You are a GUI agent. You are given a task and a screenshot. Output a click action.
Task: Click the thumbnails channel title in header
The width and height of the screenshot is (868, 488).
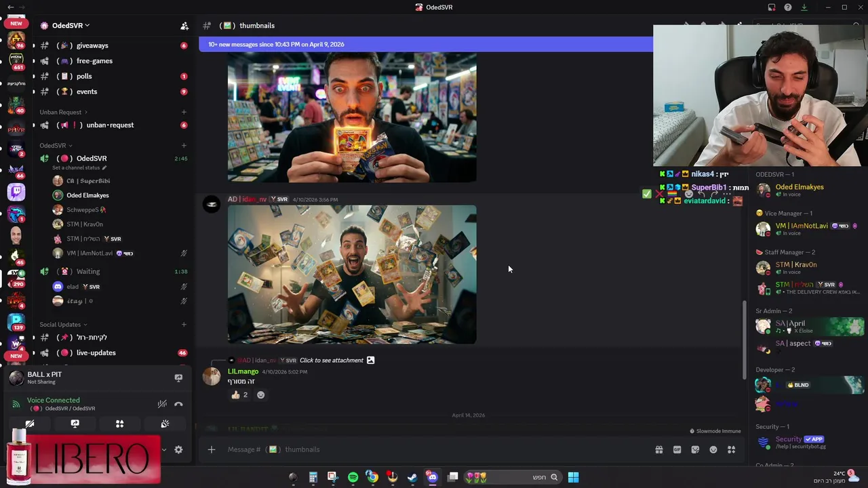tap(257, 26)
